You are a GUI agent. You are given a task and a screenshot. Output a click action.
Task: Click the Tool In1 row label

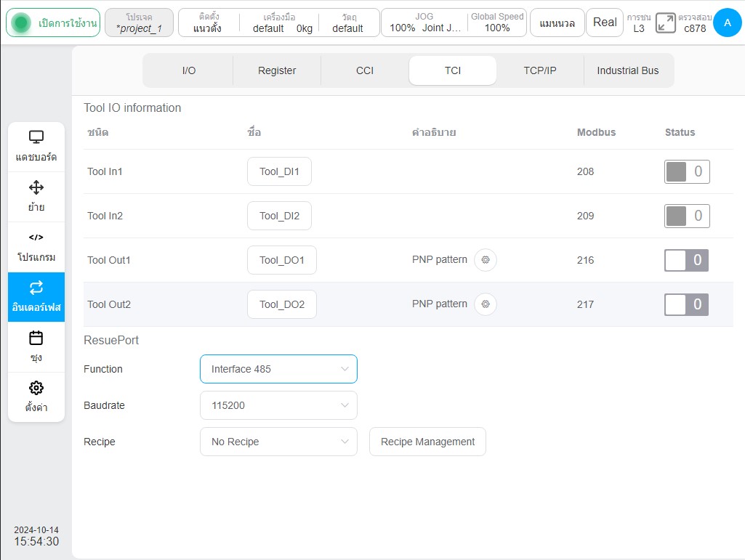pos(105,171)
